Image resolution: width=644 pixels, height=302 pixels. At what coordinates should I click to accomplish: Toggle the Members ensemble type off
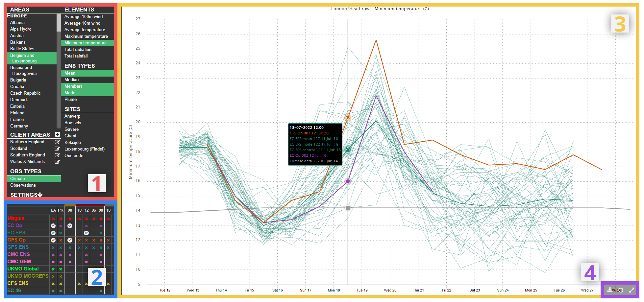(87, 86)
